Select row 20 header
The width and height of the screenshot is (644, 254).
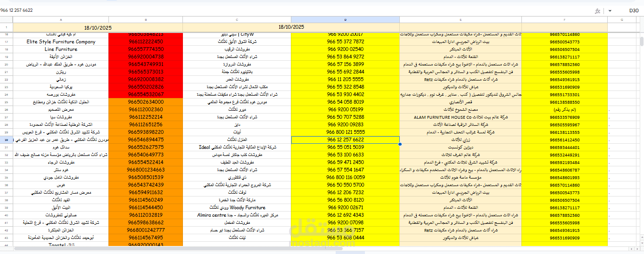coord(6,65)
